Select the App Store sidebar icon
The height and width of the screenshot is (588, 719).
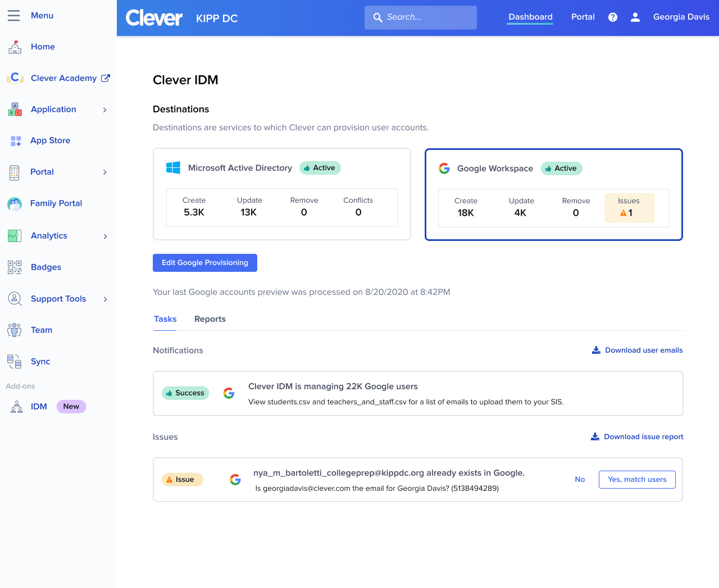[x=14, y=140]
